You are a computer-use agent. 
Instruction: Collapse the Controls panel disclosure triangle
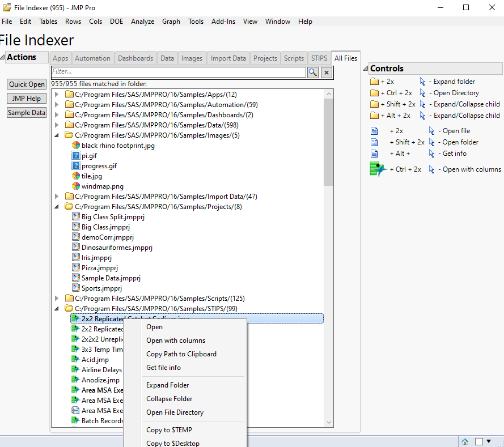365,67
